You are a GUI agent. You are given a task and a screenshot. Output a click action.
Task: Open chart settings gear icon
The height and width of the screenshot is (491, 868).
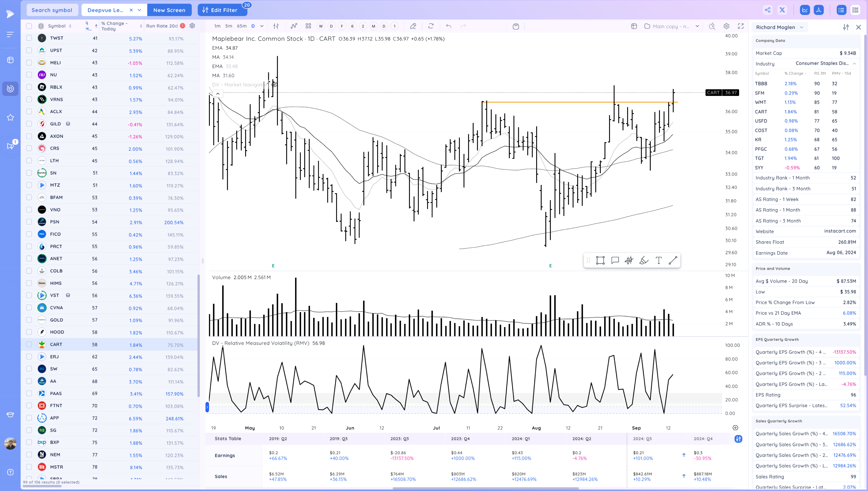coord(727,26)
